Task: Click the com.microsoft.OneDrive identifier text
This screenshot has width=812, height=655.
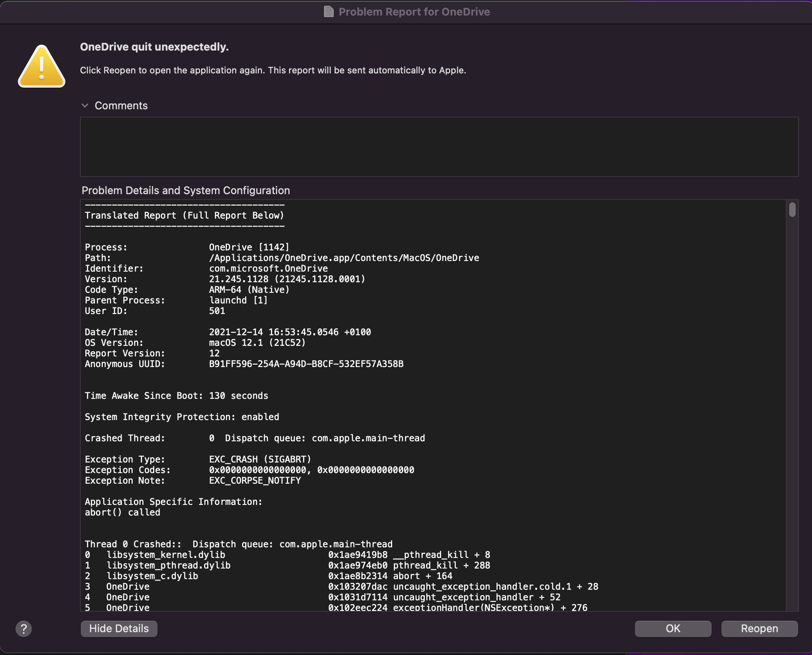Action: [x=268, y=268]
